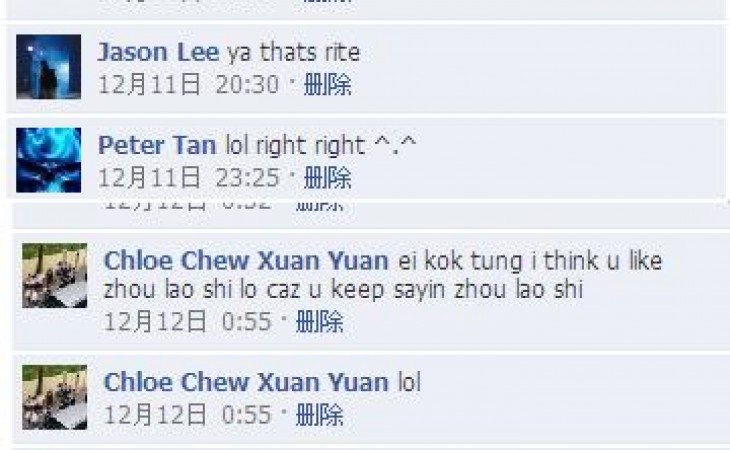
Task: Delete Chloe's zhou lao shi comment via 刪除
Action: tap(320, 322)
